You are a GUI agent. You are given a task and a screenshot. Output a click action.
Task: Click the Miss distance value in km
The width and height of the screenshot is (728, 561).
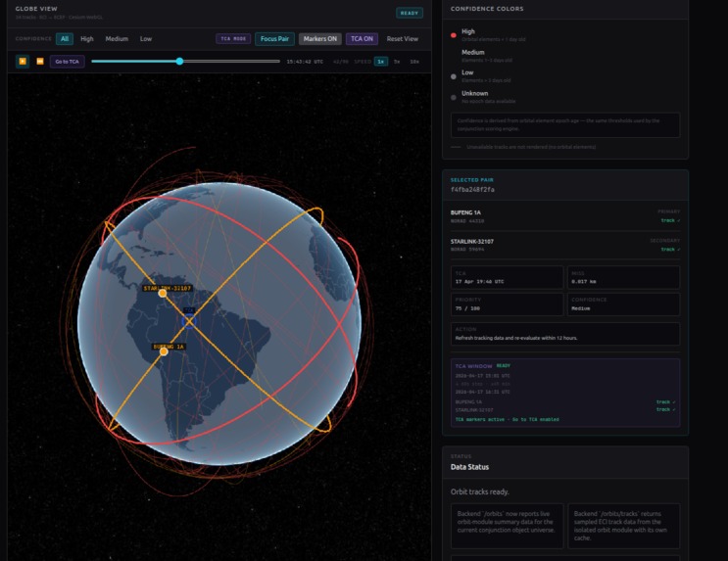click(584, 282)
